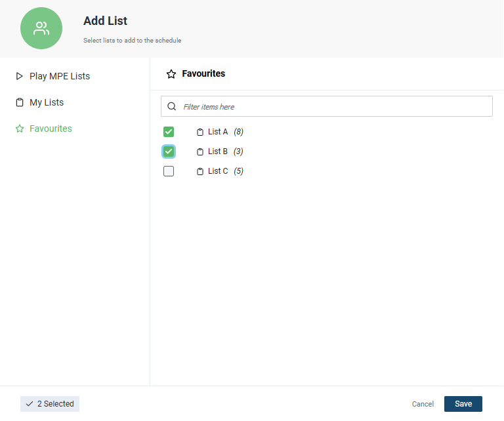This screenshot has height=421, width=504.
Task: Click the green star icon in sidebar
Action: [x=20, y=129]
